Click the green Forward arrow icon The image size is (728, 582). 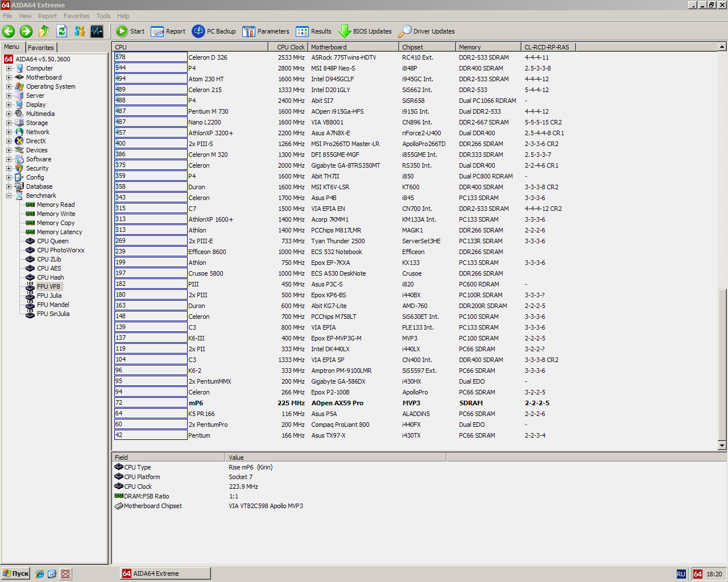click(x=26, y=31)
